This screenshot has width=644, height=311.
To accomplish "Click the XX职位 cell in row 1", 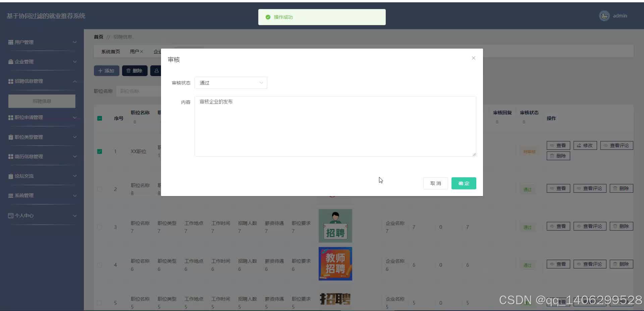I will point(139,151).
